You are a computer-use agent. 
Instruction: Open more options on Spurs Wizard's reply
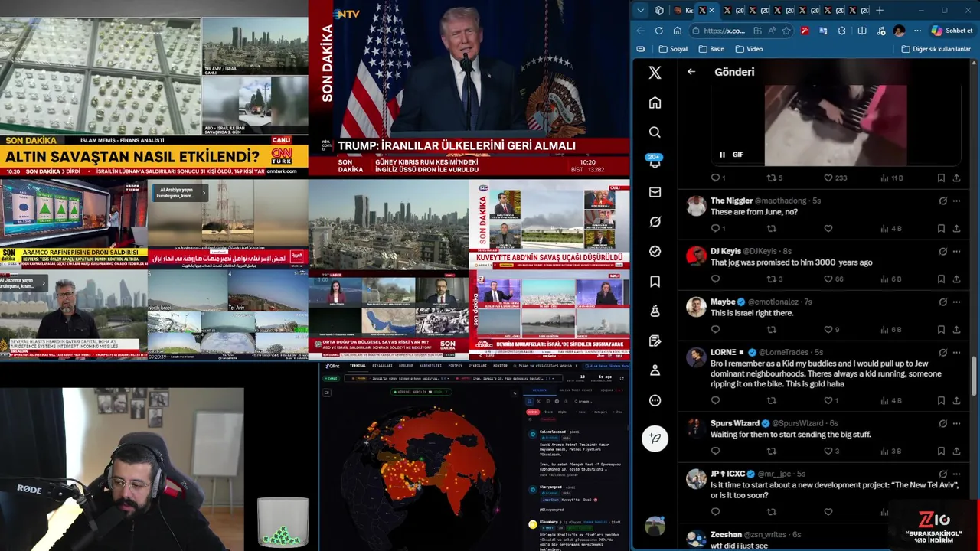(x=956, y=423)
